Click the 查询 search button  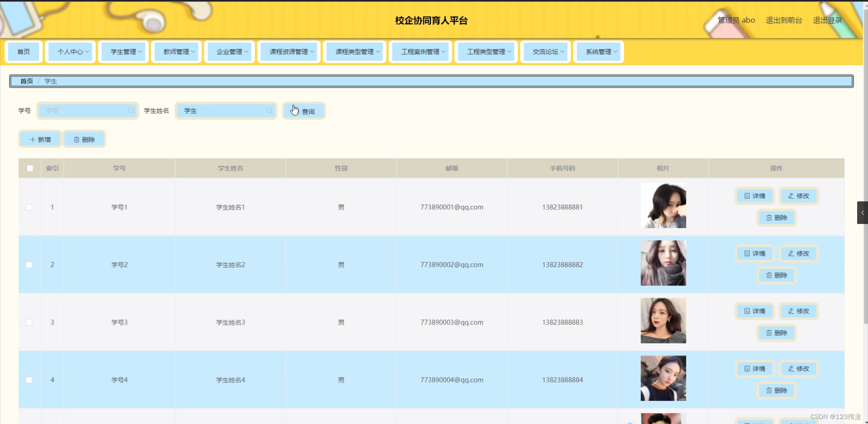(x=303, y=110)
